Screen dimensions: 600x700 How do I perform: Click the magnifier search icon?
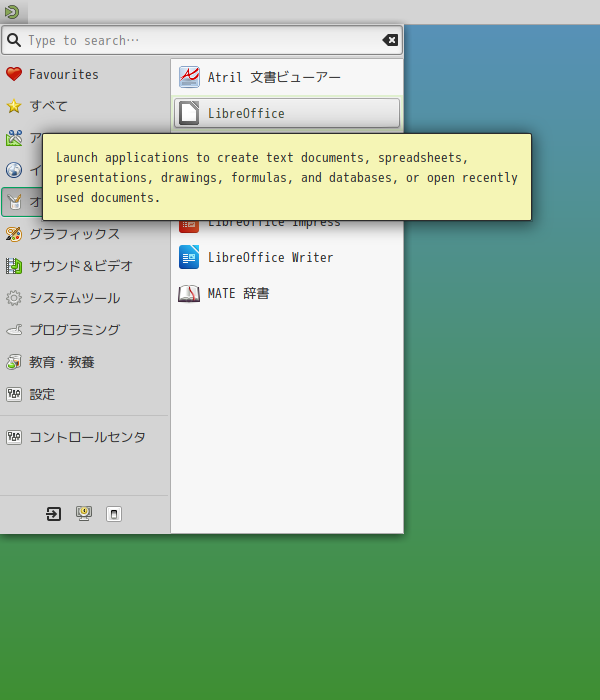pyautogui.click(x=14, y=40)
